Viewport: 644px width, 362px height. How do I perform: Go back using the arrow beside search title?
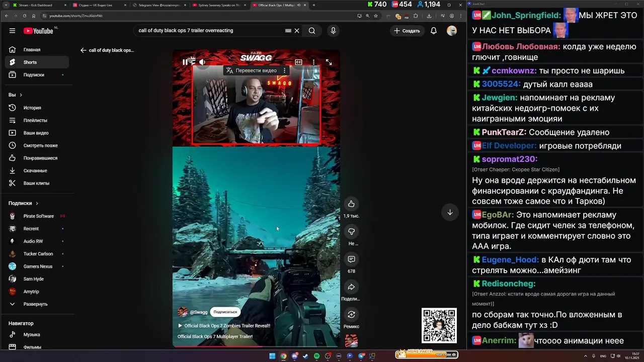84,50
